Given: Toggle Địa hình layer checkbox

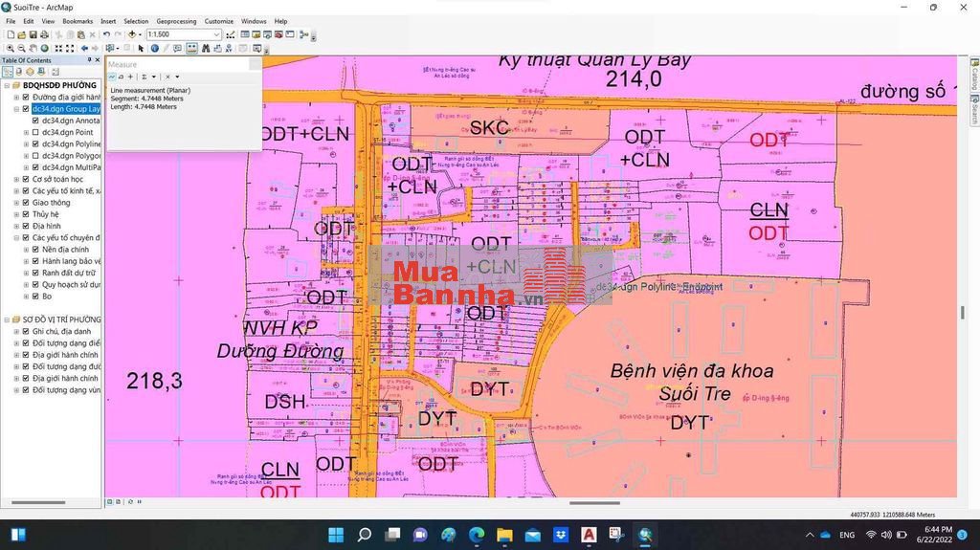Looking at the screenshot, I should click(26, 227).
